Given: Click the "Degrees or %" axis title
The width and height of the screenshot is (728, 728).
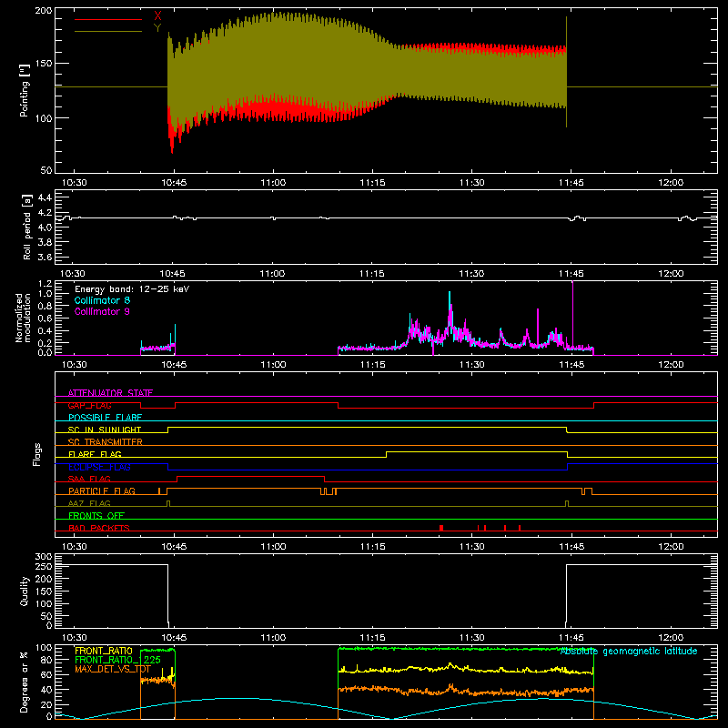Looking at the screenshot, I should tap(25, 682).
